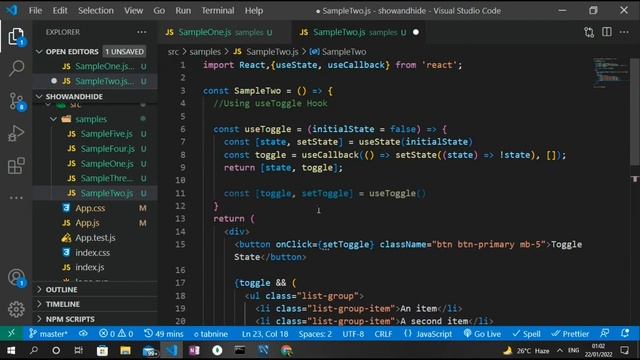640x360 pixels.
Task: Open SampleFive.js in file tree
Action: [x=107, y=134]
